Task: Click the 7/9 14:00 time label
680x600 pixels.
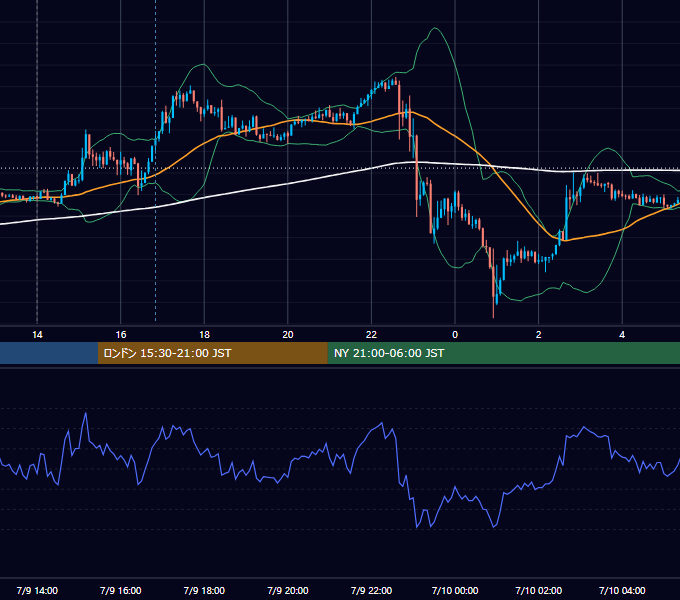Action: pyautogui.click(x=37, y=590)
